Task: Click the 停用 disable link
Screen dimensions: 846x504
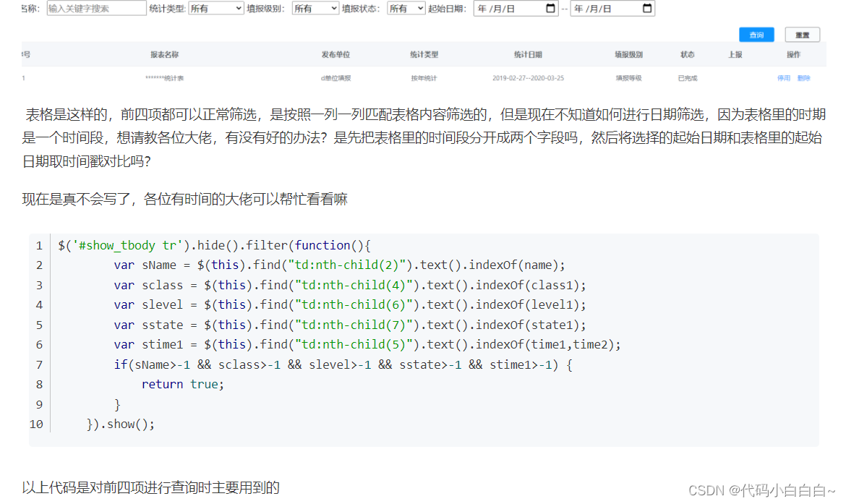Action: point(784,76)
